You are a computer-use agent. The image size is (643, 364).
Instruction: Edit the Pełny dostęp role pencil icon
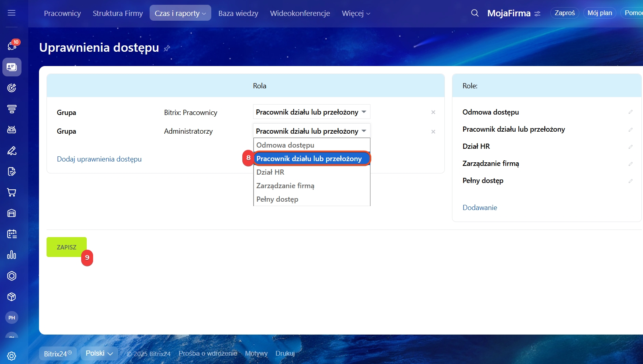[x=630, y=181]
